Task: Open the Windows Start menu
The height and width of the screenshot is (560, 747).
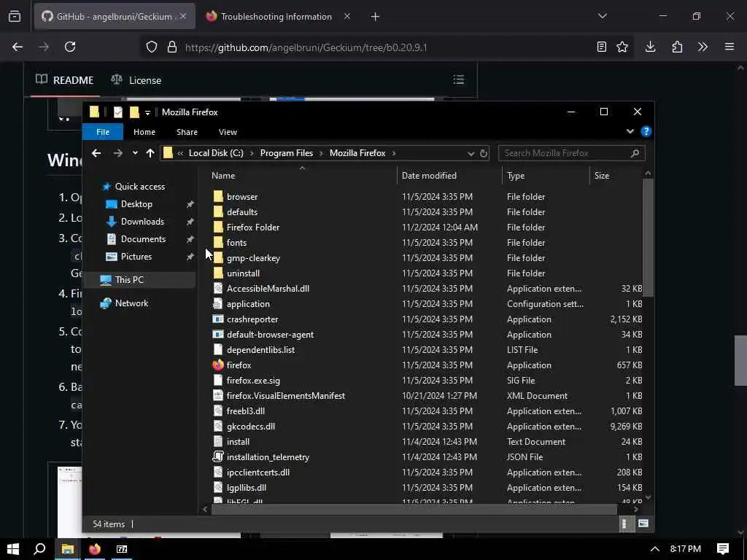Action: (x=13, y=549)
